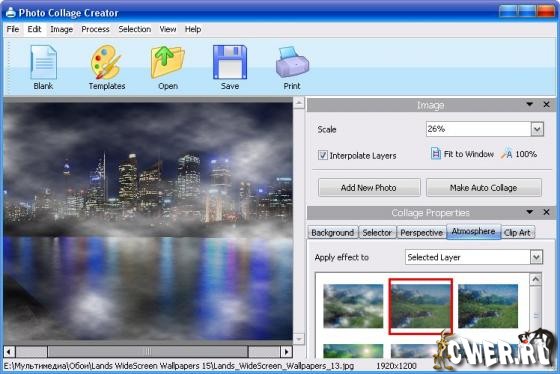This screenshot has width=560, height=374.
Task: Click Add New Photo button
Action: [x=369, y=188]
